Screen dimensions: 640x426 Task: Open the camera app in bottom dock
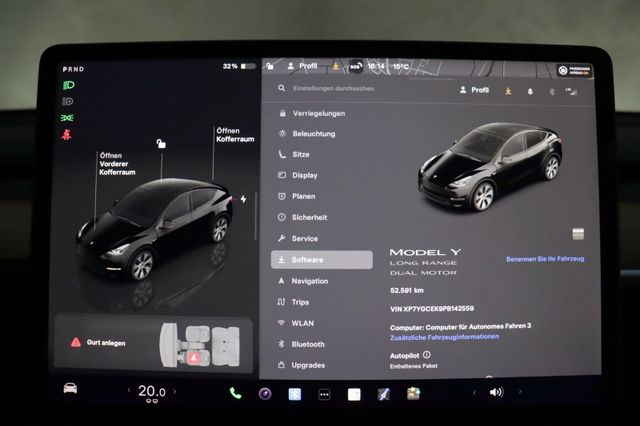point(266,393)
